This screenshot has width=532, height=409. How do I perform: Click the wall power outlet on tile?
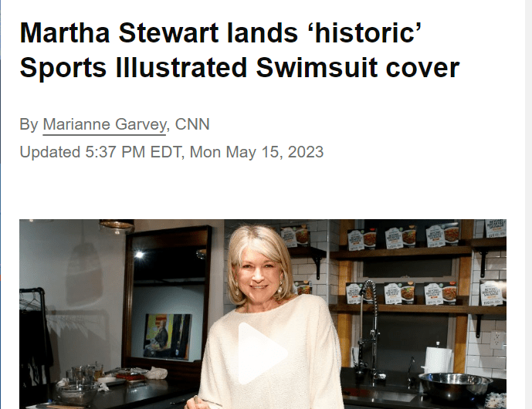(x=497, y=340)
